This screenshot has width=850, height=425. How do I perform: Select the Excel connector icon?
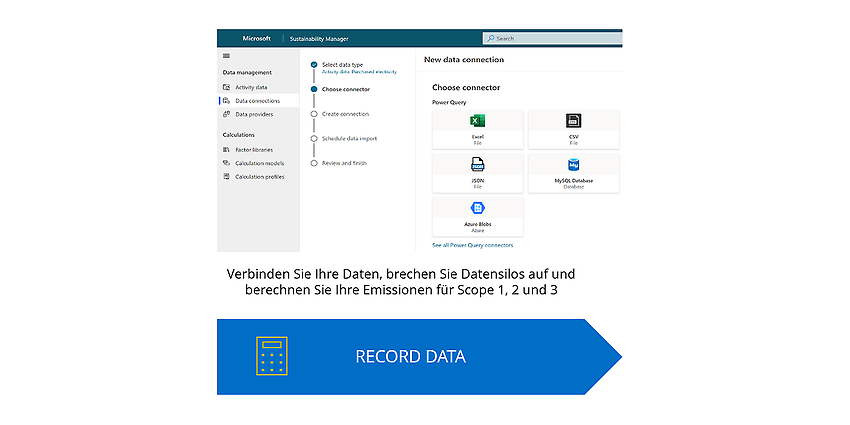[x=478, y=121]
